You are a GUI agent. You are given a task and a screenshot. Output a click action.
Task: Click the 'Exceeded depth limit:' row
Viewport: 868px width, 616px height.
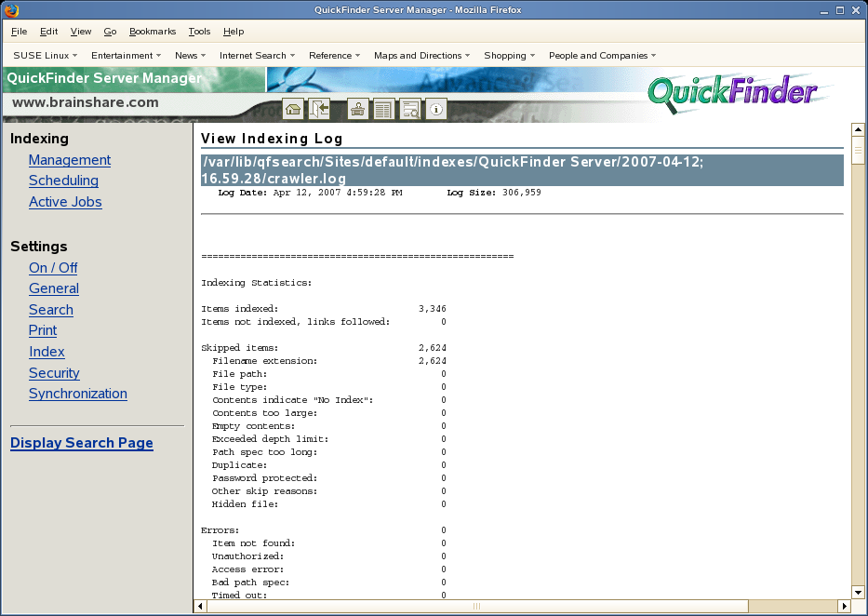(x=329, y=439)
